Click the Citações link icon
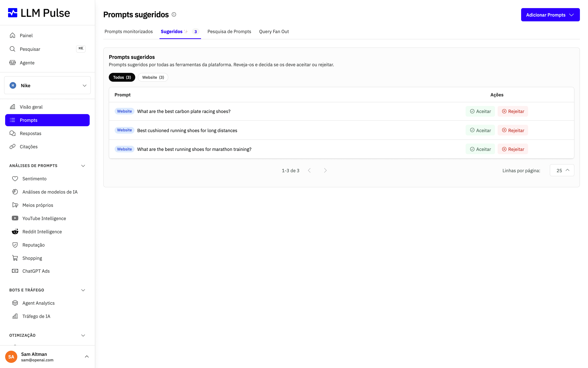The image size is (588, 368). 12,146
